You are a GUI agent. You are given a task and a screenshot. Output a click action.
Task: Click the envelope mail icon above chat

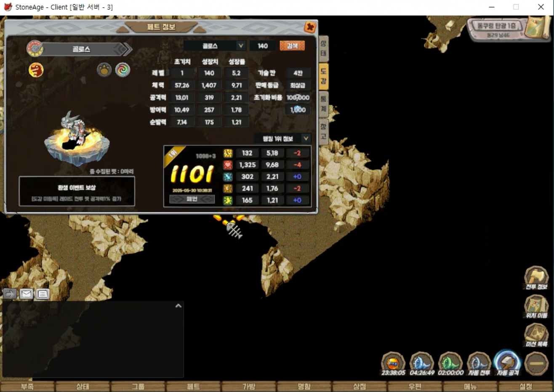pyautogui.click(x=26, y=294)
